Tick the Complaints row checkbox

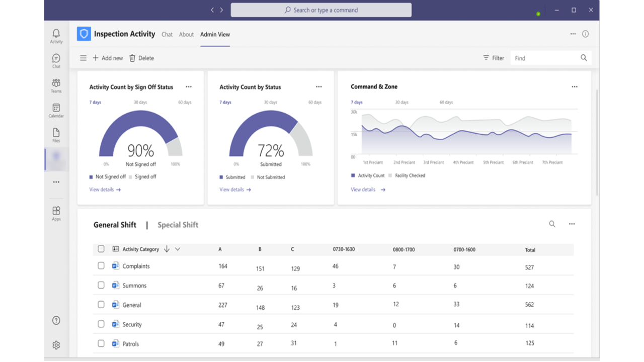pos(101,266)
